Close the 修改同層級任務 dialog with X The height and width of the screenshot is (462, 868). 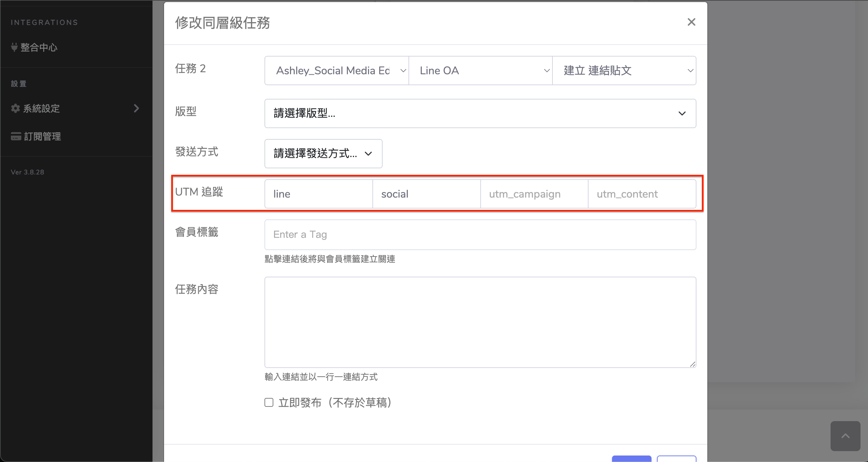691,22
